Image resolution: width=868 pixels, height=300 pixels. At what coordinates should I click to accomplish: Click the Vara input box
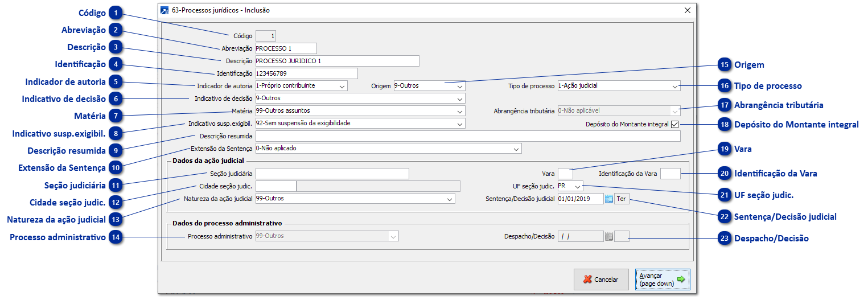(x=565, y=174)
